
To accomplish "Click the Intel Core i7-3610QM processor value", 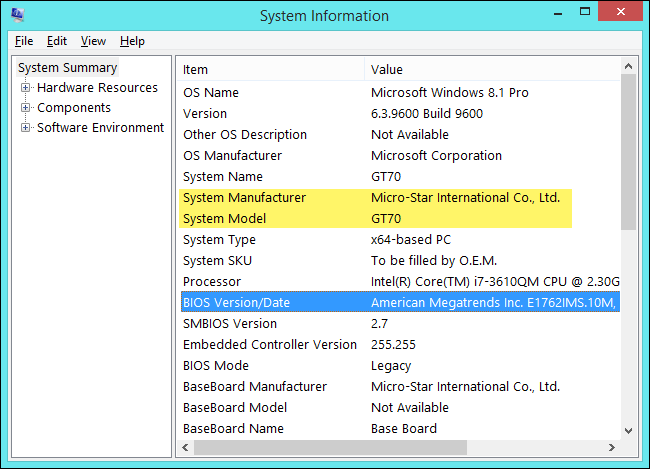I will [495, 282].
